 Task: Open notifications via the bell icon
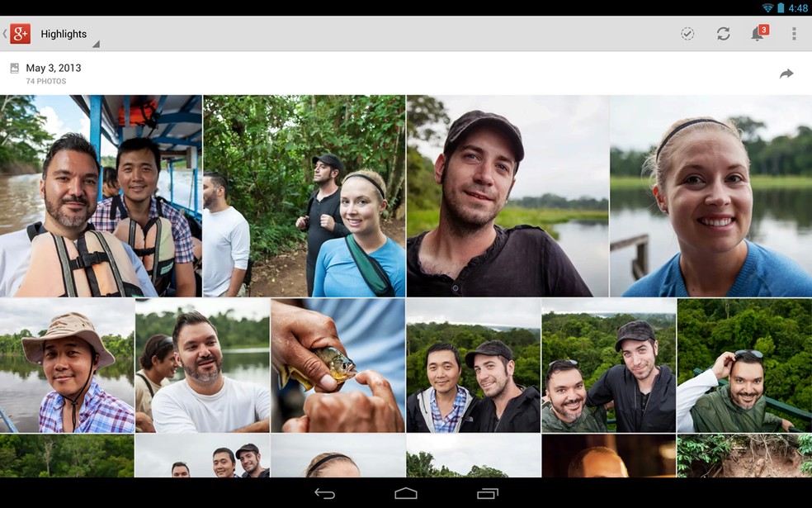click(x=757, y=35)
